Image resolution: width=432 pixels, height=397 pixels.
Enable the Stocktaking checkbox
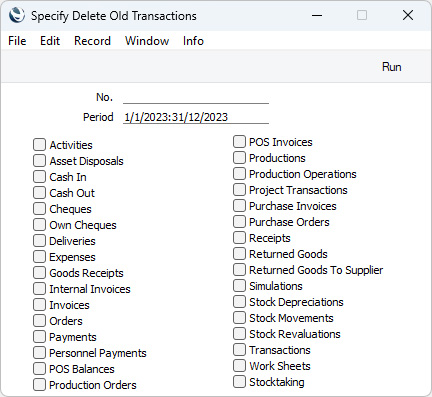point(239,382)
